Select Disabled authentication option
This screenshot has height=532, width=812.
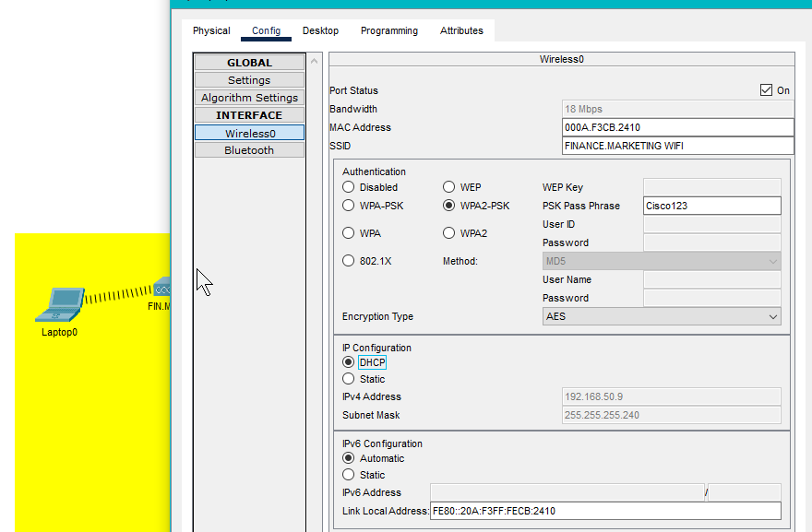[x=349, y=187]
